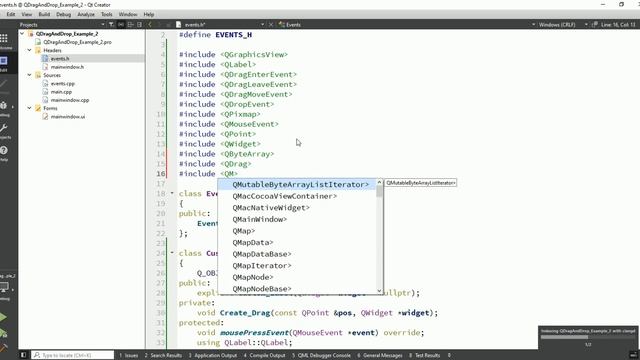
Task: Choose QMacNativeWidget> from completion list
Action: [x=297, y=208]
